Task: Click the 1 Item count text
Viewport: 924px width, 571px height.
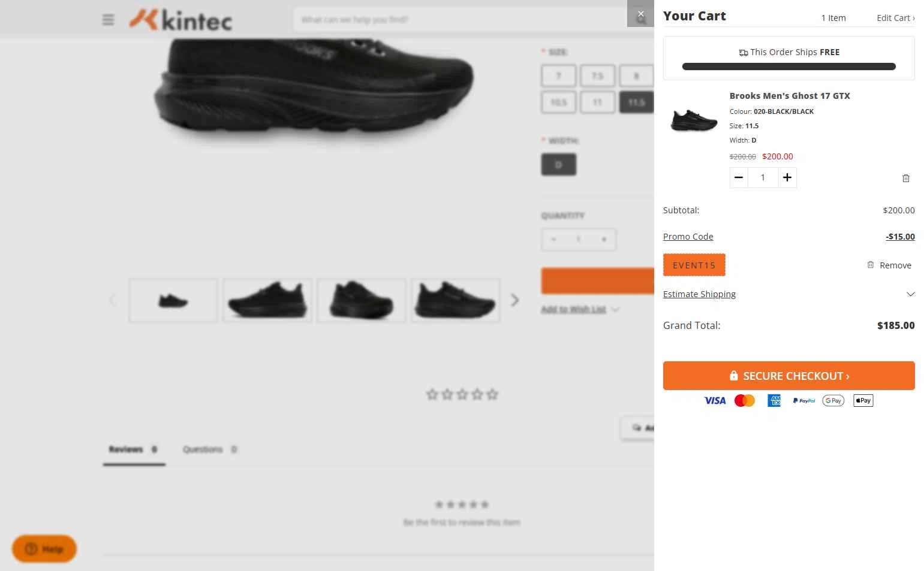Action: point(833,18)
